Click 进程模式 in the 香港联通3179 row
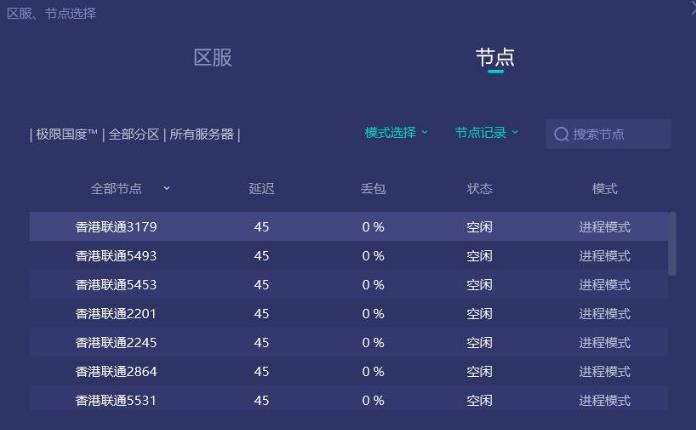The width and height of the screenshot is (696, 430). point(604,227)
